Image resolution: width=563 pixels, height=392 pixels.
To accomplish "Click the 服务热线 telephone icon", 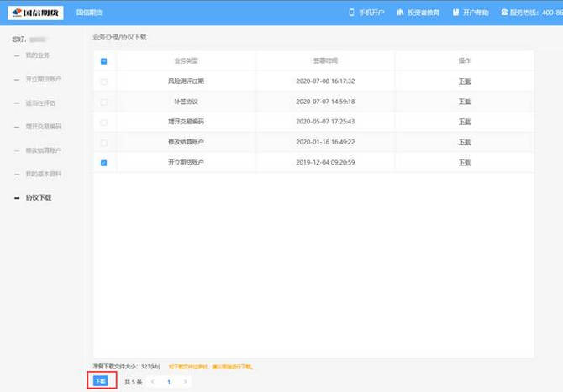I will point(504,13).
